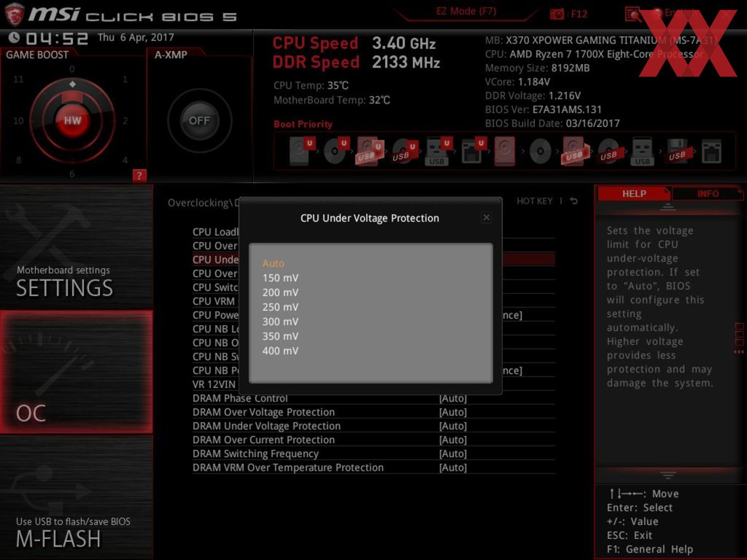Click Memory Size 8192MB text
Image resolution: width=747 pixels, height=560 pixels.
537,68
